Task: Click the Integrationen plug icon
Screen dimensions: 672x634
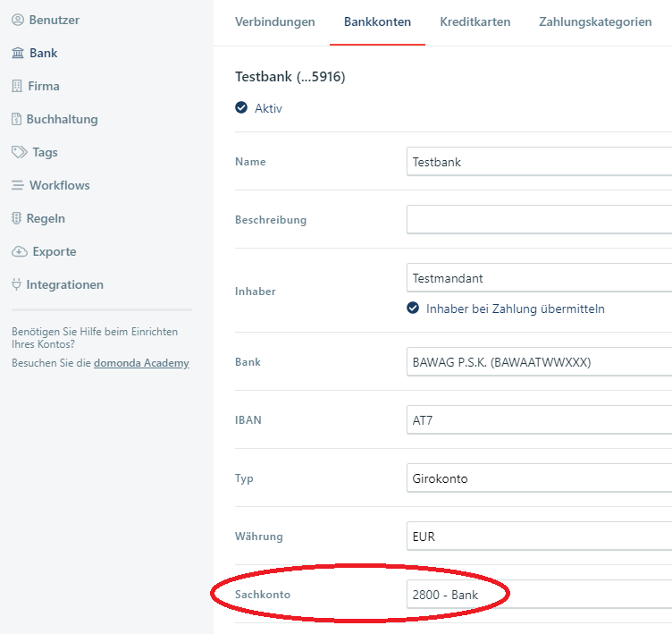Action: tap(17, 285)
